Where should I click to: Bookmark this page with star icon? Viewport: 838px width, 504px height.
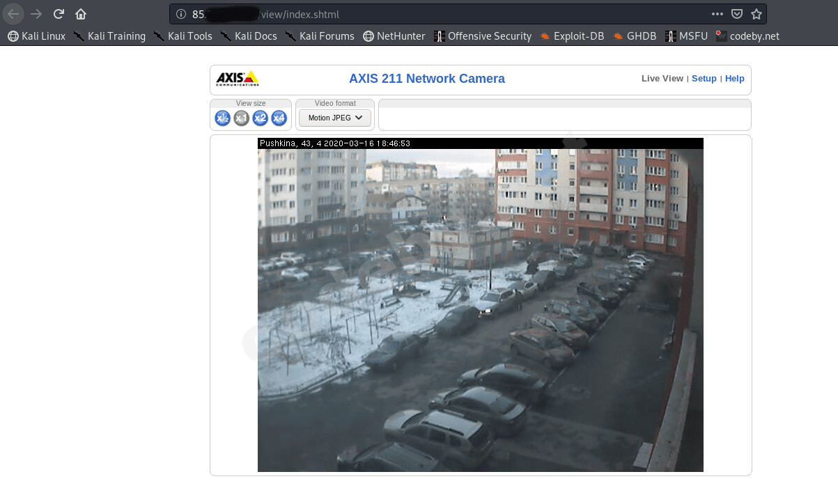coord(756,14)
